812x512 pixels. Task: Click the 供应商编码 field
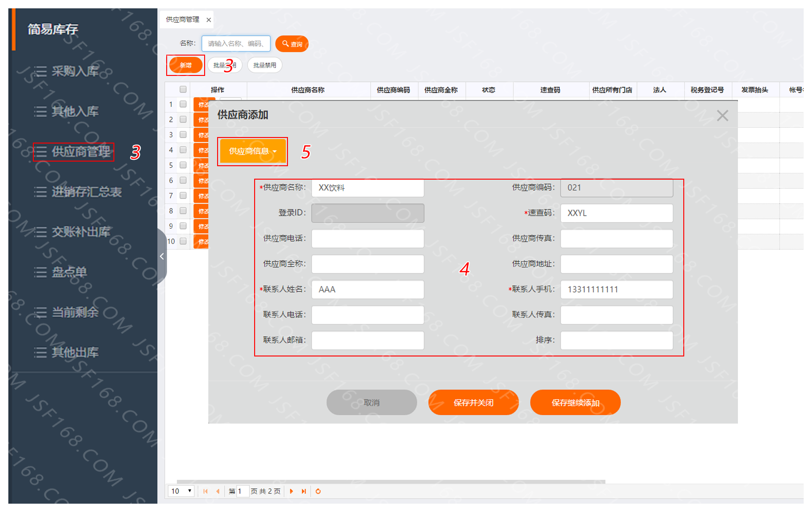(617, 187)
